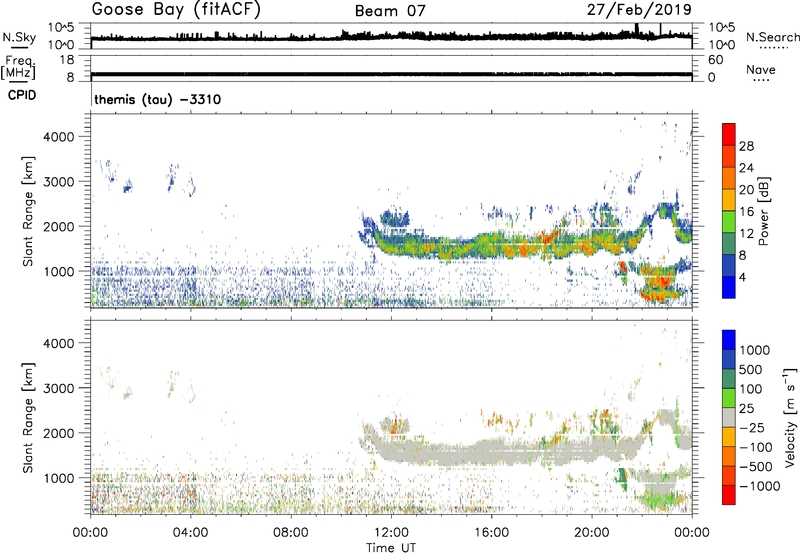The height and width of the screenshot is (554, 800).
Task: Click the red top segment of Power color bar
Action: (729, 134)
